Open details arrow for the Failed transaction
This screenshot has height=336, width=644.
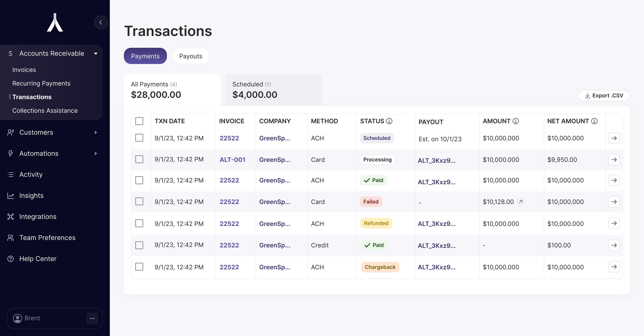point(614,202)
